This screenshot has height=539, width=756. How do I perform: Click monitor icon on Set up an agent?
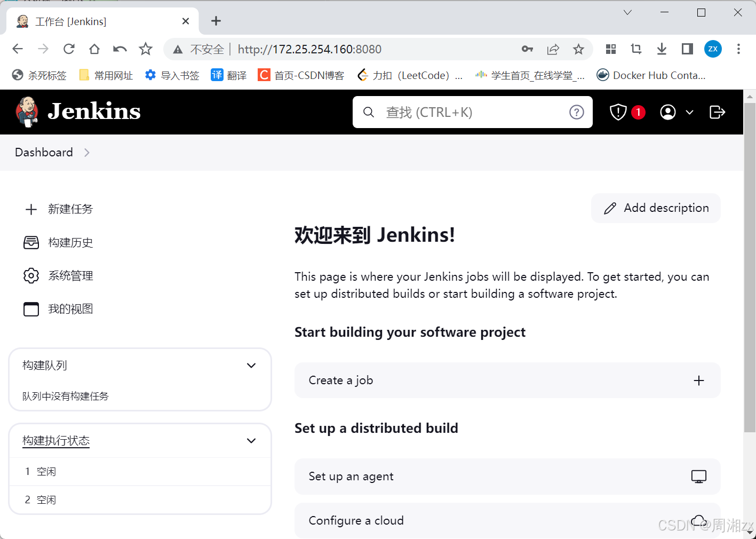(698, 477)
